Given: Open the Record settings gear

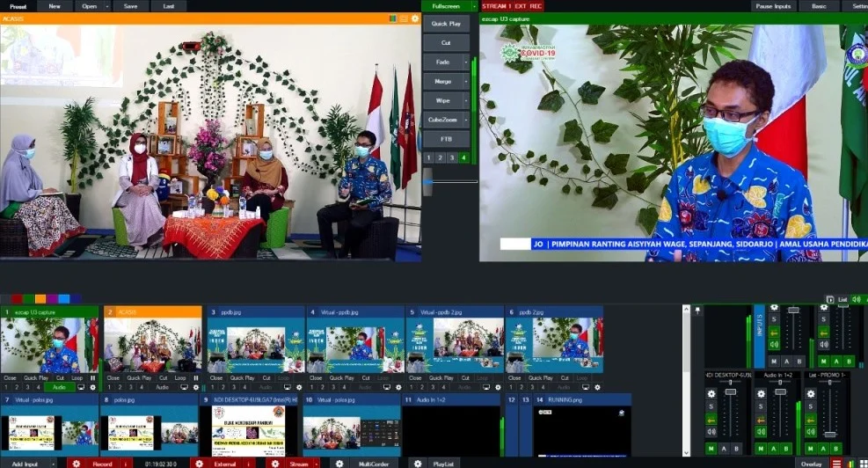Looking at the screenshot, I should [76, 464].
